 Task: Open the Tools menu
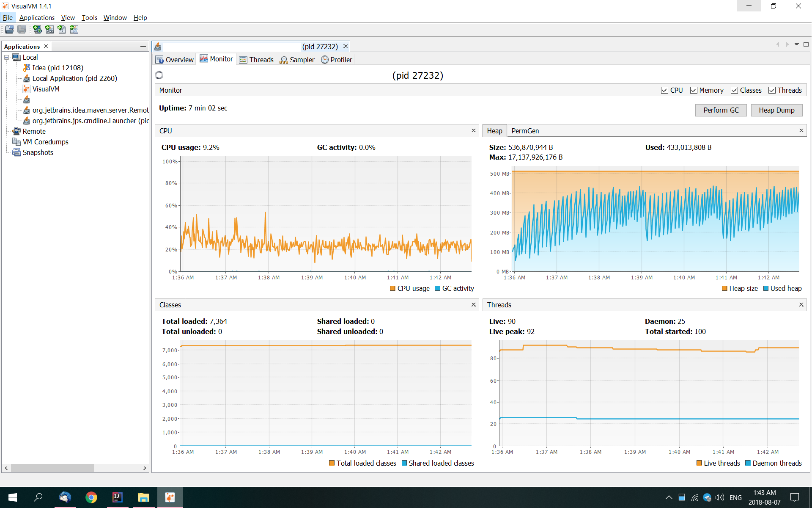point(89,17)
